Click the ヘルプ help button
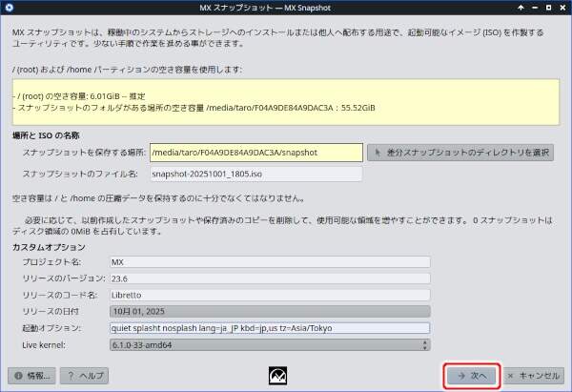Image resolution: width=572 pixels, height=392 pixels. pos(85,376)
